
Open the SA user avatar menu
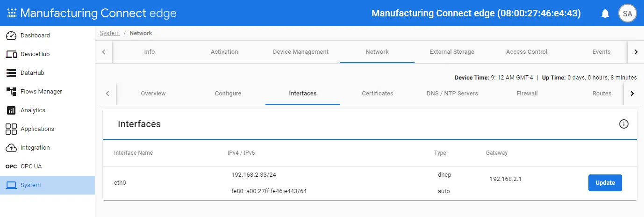coord(628,14)
